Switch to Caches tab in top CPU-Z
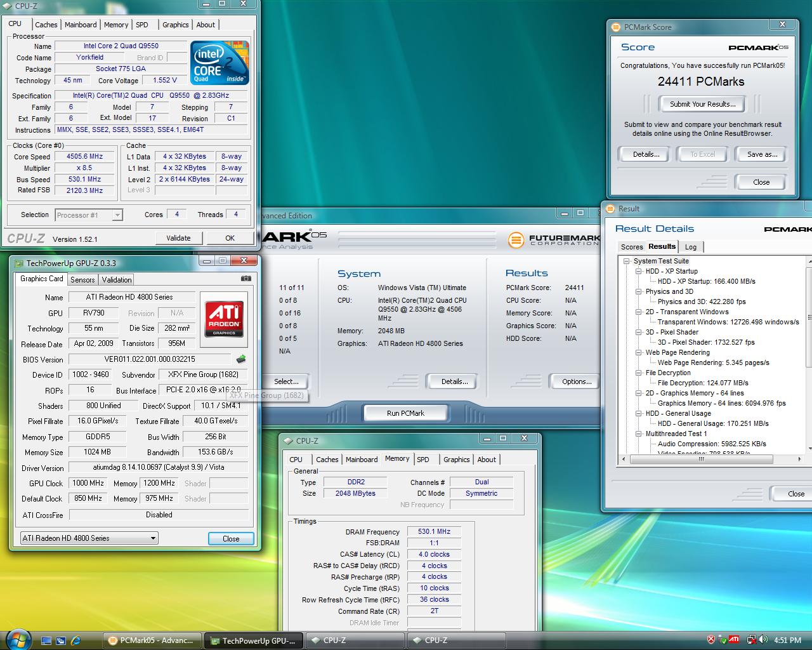The width and height of the screenshot is (812, 650). 46,25
